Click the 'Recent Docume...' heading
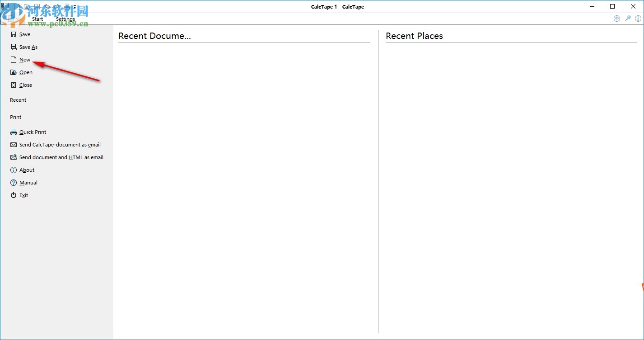 [154, 36]
